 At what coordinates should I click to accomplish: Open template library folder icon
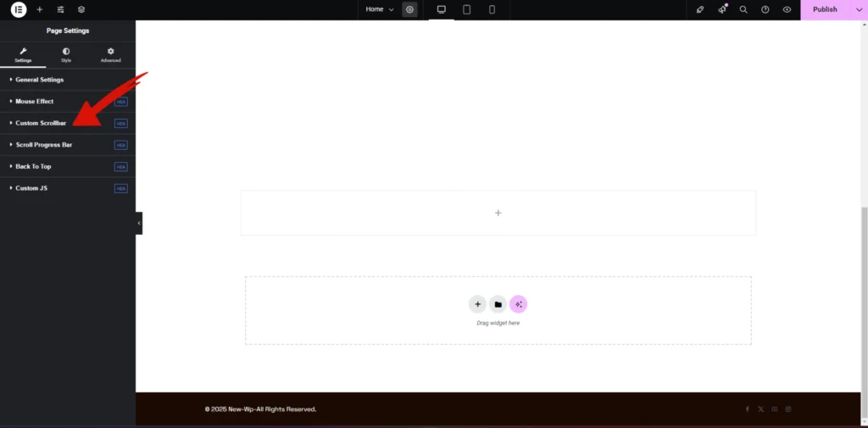pyautogui.click(x=498, y=304)
